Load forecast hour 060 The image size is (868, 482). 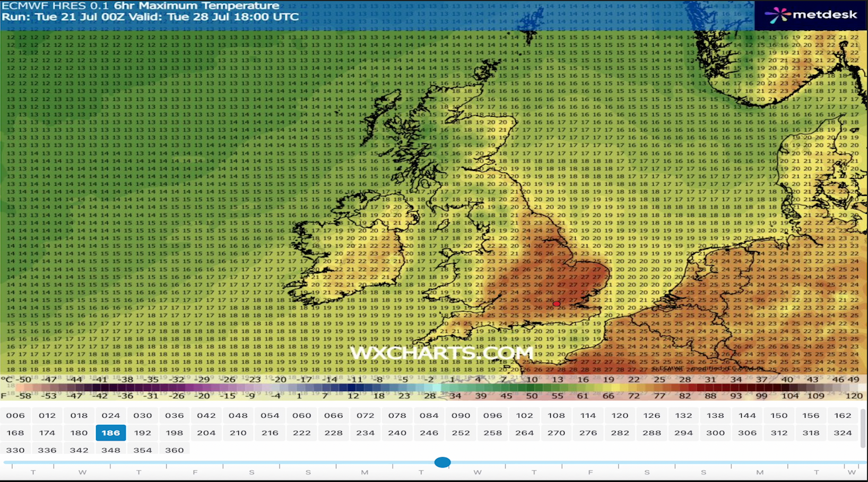302,416
